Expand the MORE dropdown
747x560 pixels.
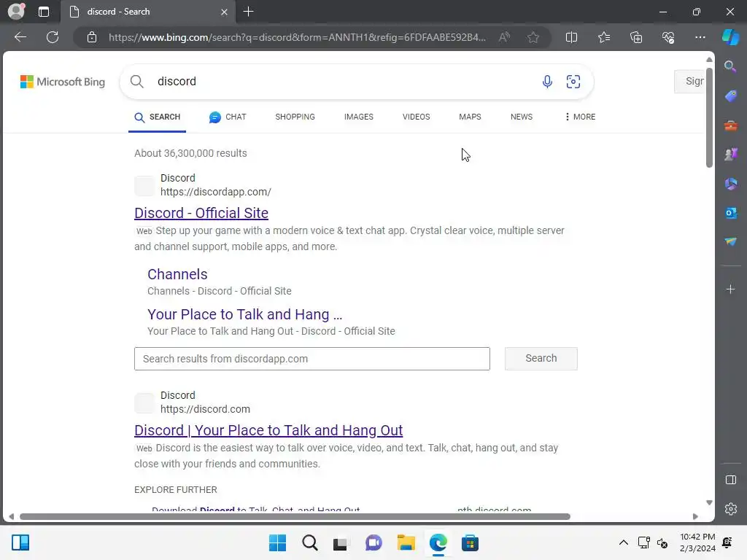pyautogui.click(x=580, y=117)
